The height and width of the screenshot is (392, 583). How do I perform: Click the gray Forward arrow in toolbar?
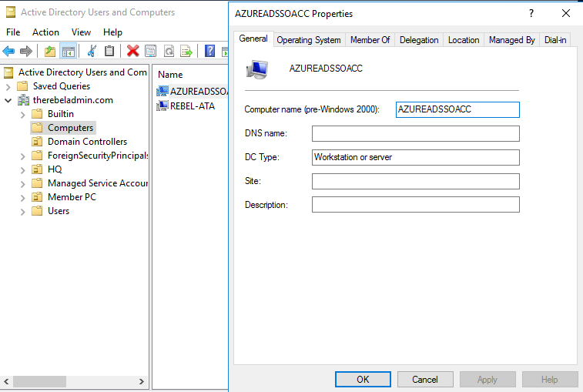25,51
